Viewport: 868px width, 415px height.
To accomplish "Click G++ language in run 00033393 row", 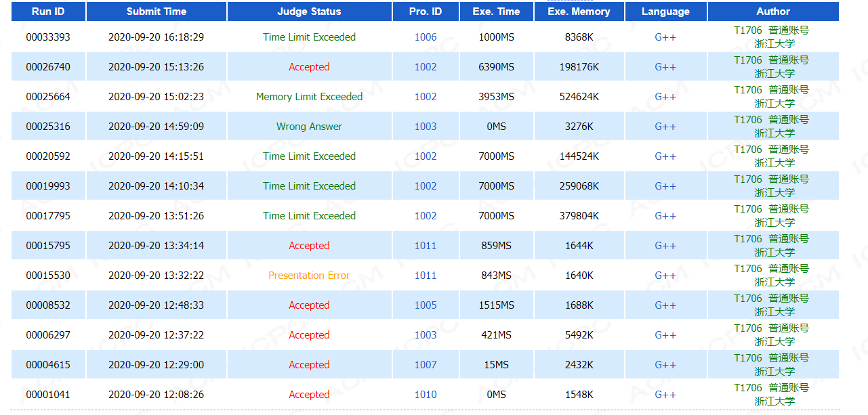I will tap(665, 37).
